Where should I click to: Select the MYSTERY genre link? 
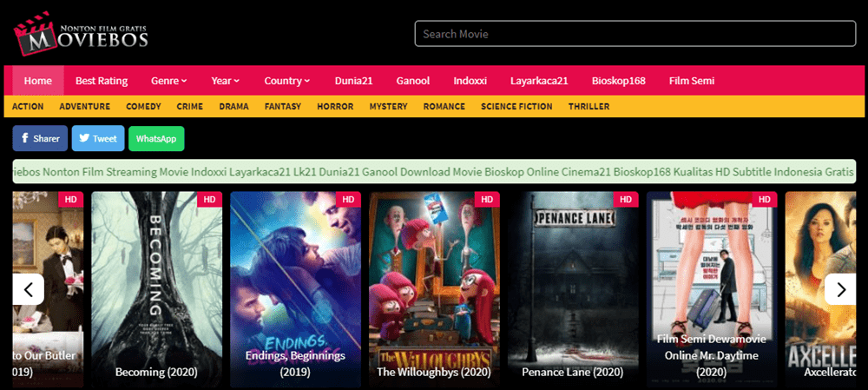[x=388, y=106]
